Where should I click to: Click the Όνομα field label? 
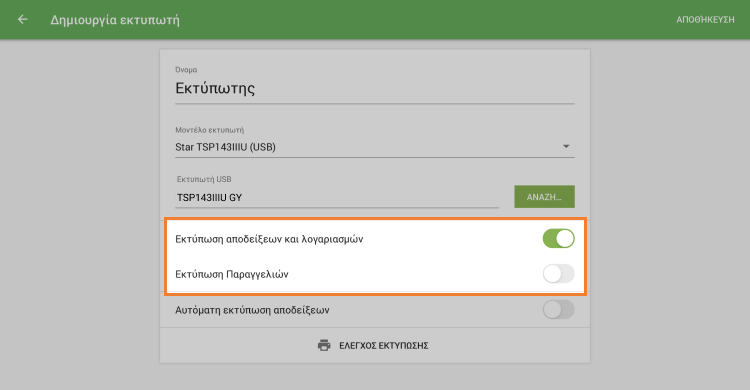click(x=186, y=70)
